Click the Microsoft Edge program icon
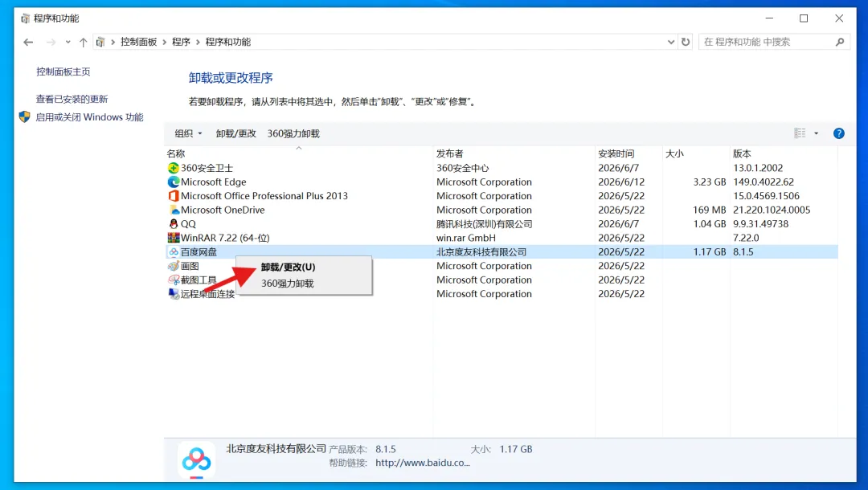This screenshot has height=490, width=868. [174, 182]
